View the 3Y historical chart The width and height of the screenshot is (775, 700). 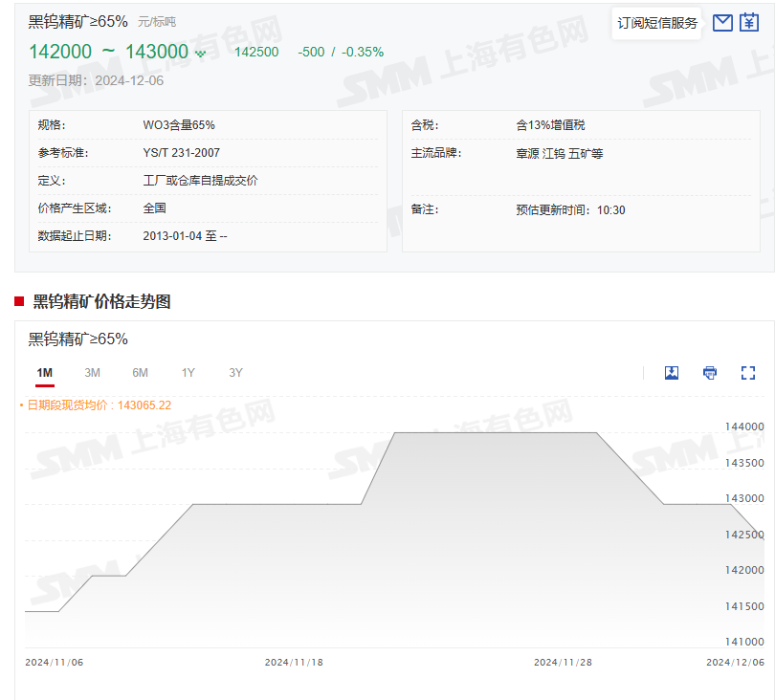(x=234, y=373)
